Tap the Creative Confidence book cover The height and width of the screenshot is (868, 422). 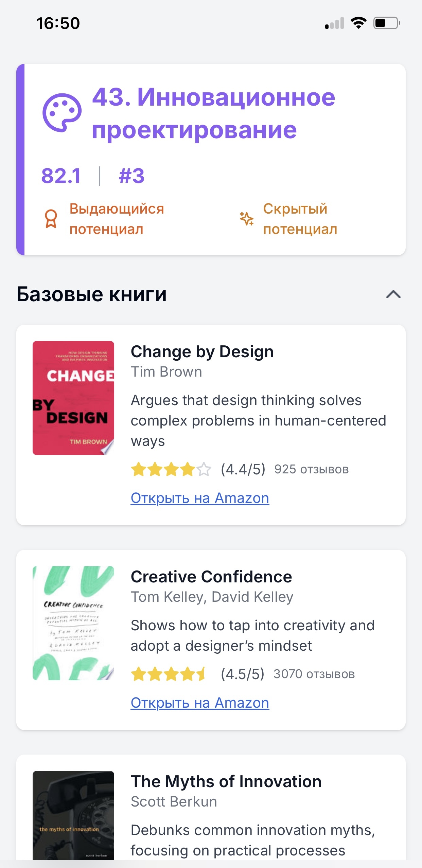(x=73, y=621)
